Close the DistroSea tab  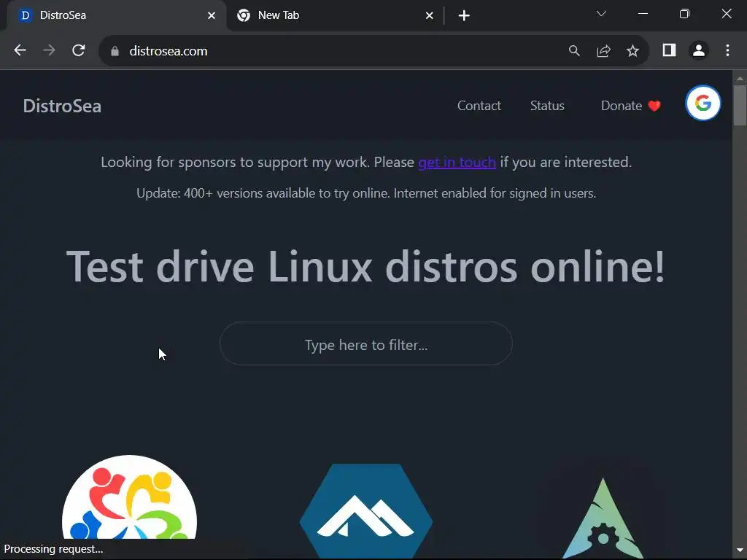pyautogui.click(x=212, y=16)
